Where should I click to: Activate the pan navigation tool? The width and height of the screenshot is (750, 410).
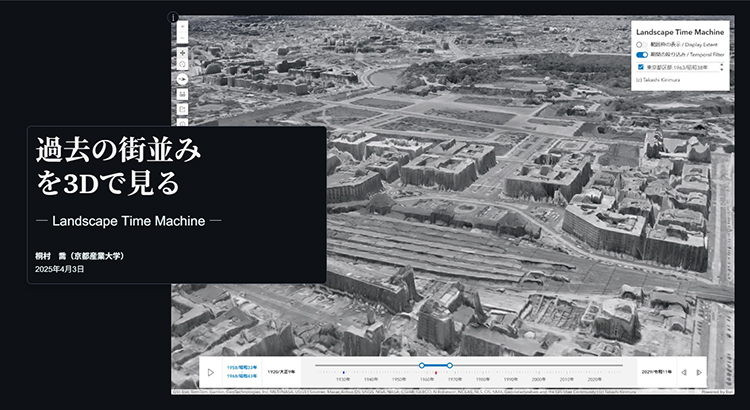(x=182, y=53)
